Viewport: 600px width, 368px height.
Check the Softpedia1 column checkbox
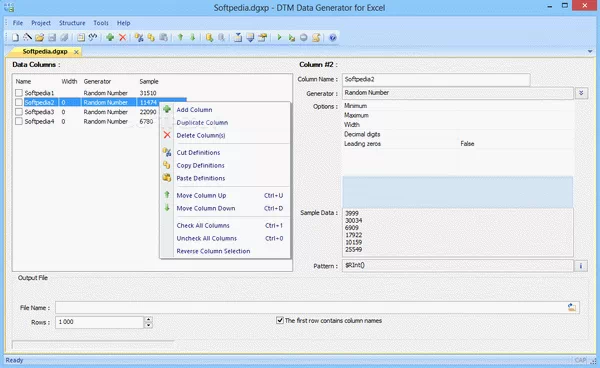[x=19, y=93]
